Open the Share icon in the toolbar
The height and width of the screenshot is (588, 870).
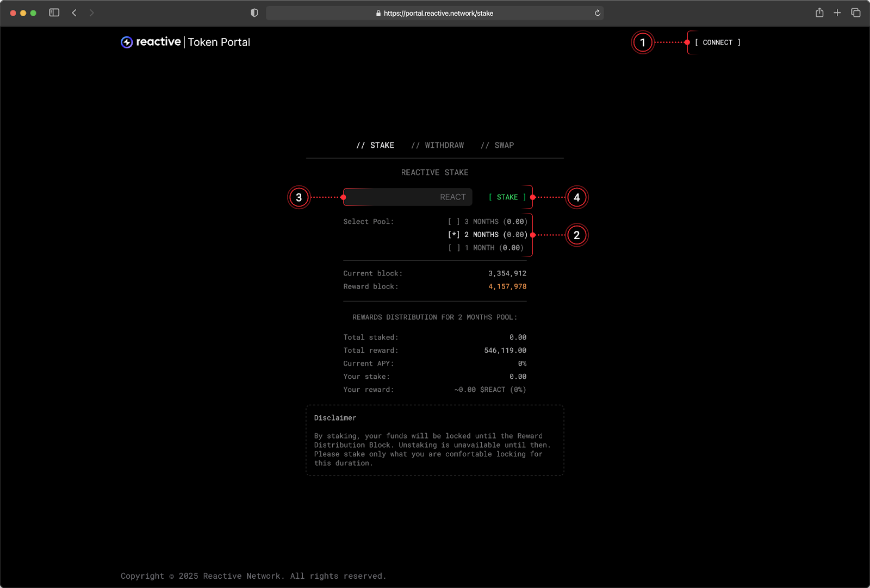pyautogui.click(x=819, y=12)
